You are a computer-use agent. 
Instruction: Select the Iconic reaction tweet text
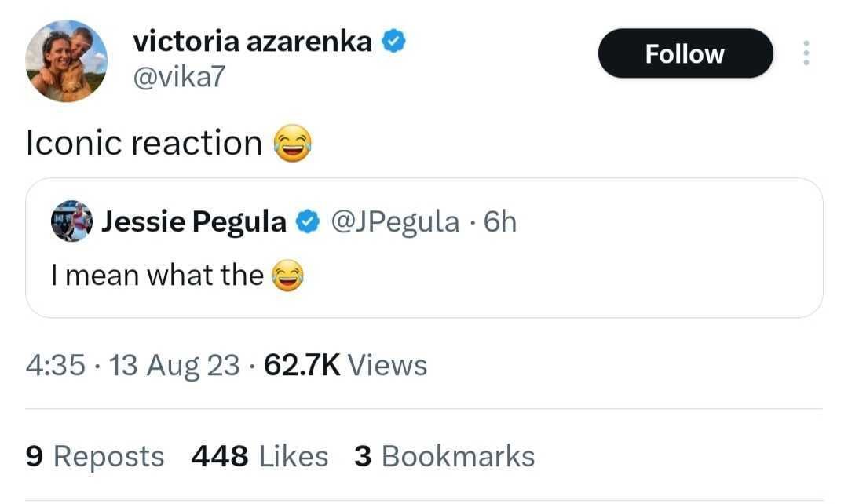click(144, 143)
